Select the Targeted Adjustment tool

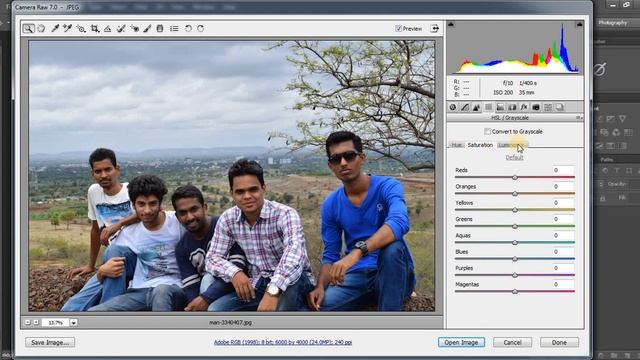pos(81,29)
